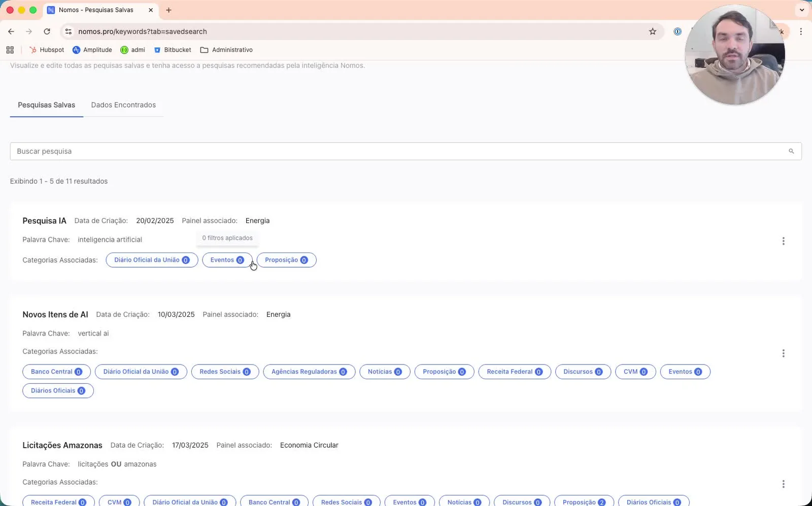Click Pesquisa IA's Diário Oficial da União tag
Screen dimensions: 812x506
tap(152, 260)
